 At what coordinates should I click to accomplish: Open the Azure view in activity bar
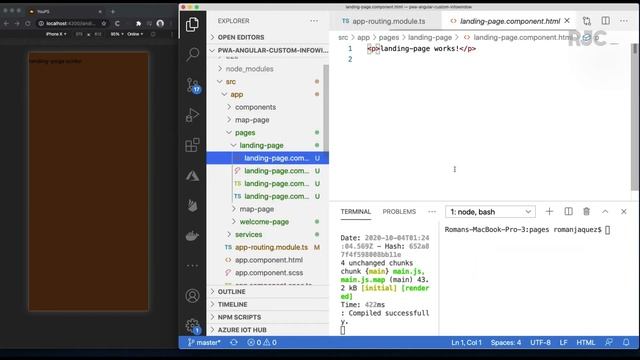coord(192,176)
